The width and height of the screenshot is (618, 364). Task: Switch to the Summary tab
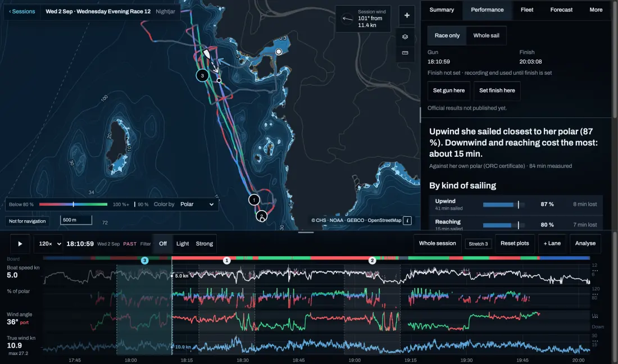[x=442, y=10]
